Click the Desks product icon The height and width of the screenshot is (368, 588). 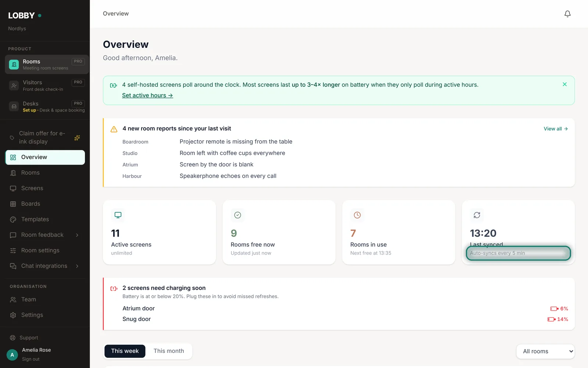(x=14, y=107)
